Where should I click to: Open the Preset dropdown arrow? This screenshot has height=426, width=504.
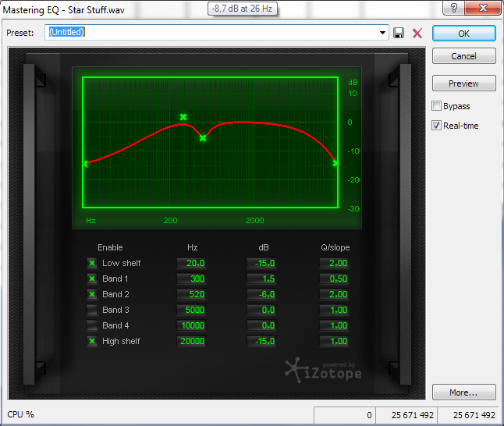[382, 33]
